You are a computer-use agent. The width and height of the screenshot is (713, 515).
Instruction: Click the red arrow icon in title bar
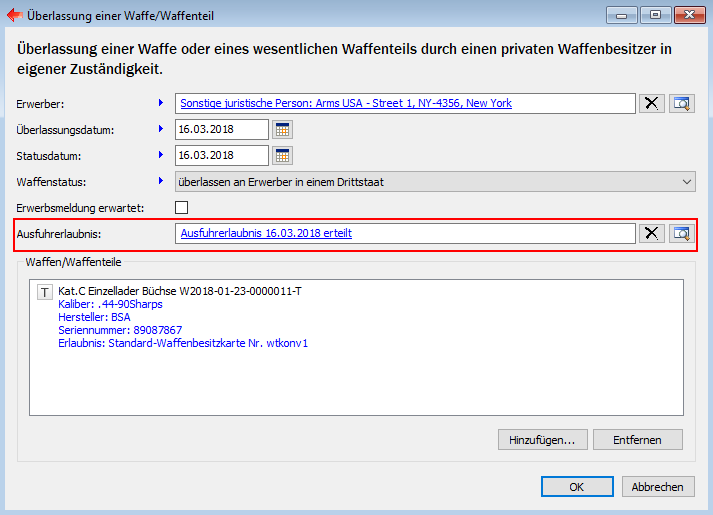coord(14,16)
